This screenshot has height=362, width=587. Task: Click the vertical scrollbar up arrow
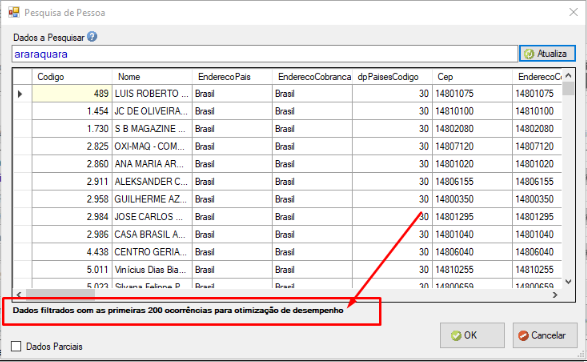point(568,75)
